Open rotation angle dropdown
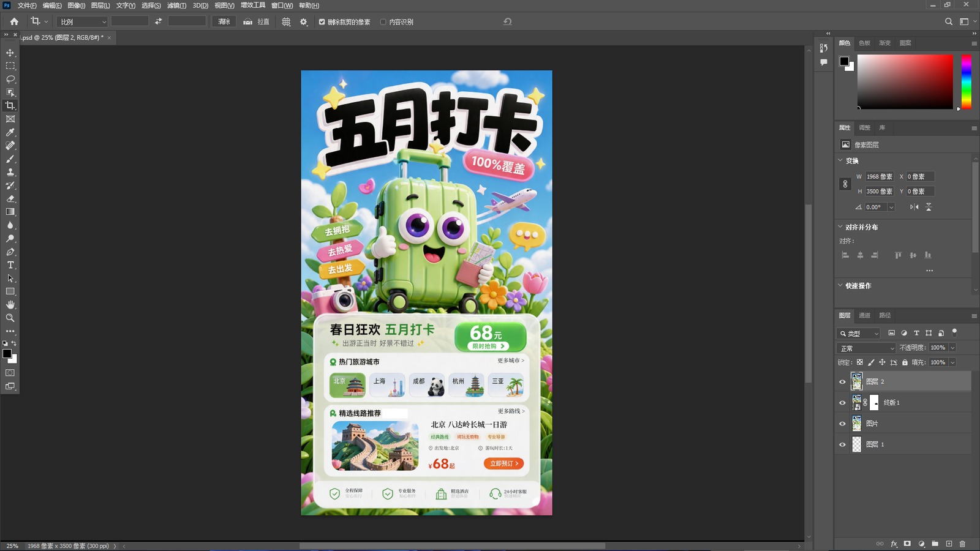980x551 pixels. [x=891, y=207]
